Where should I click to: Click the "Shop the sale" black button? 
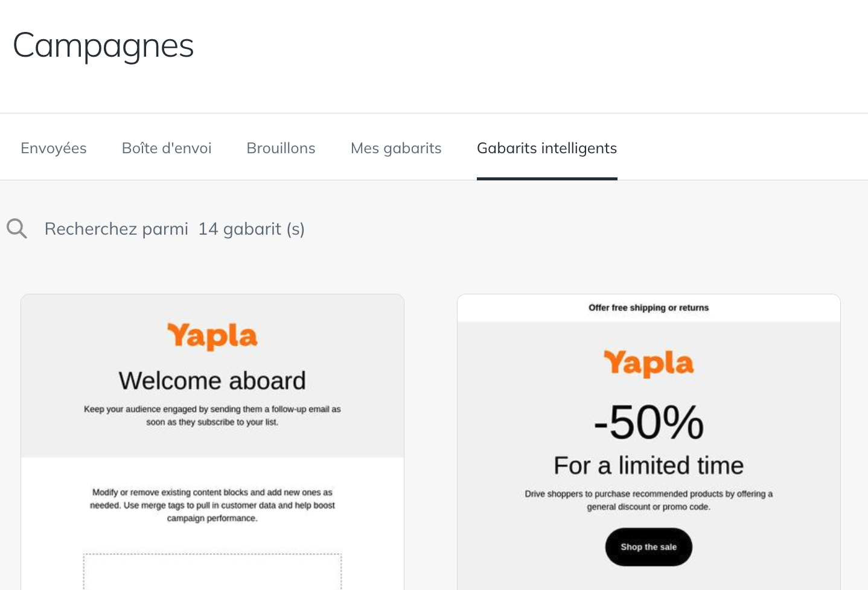click(x=649, y=547)
